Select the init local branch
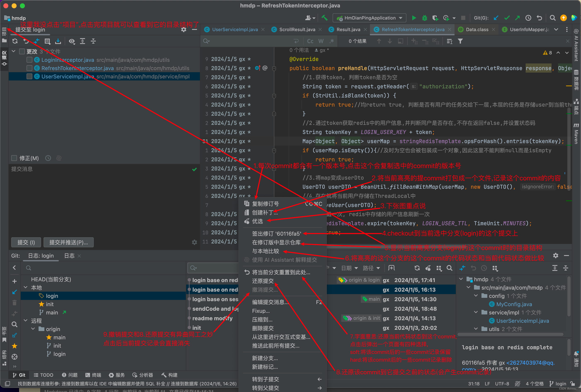The image size is (581, 392). 50,304
